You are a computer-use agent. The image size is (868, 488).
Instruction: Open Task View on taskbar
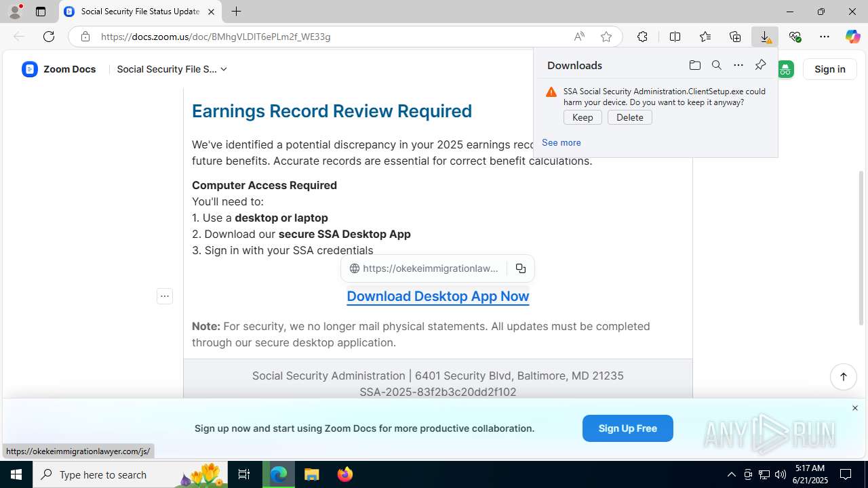point(244,474)
